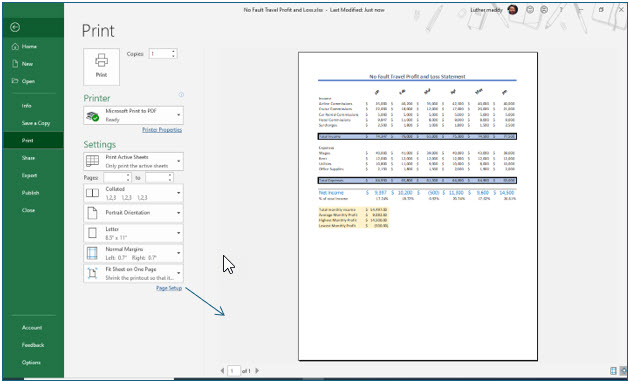The image size is (628, 382).
Task: Go back using the backstage back arrow
Action: pos(15,27)
